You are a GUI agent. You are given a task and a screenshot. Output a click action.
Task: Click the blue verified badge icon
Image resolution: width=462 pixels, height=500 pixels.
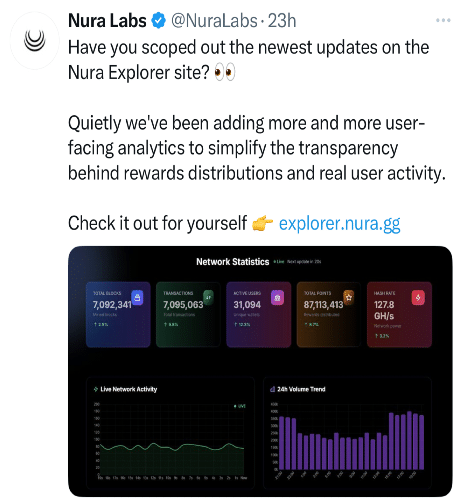pos(158,21)
